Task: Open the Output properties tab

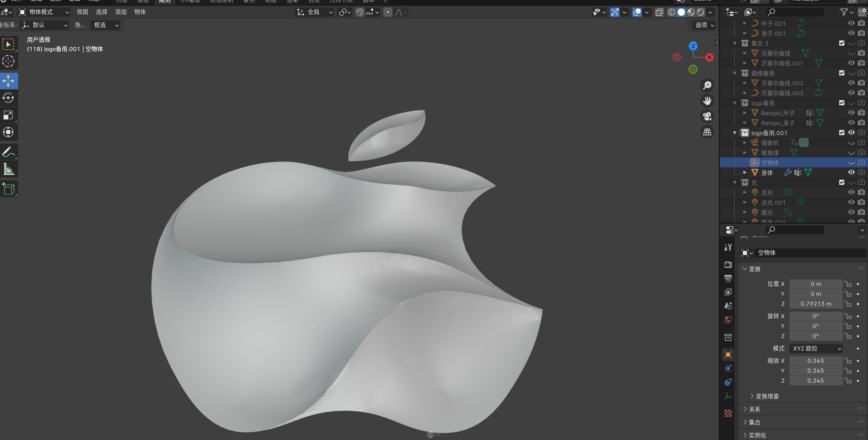Action: [728, 278]
